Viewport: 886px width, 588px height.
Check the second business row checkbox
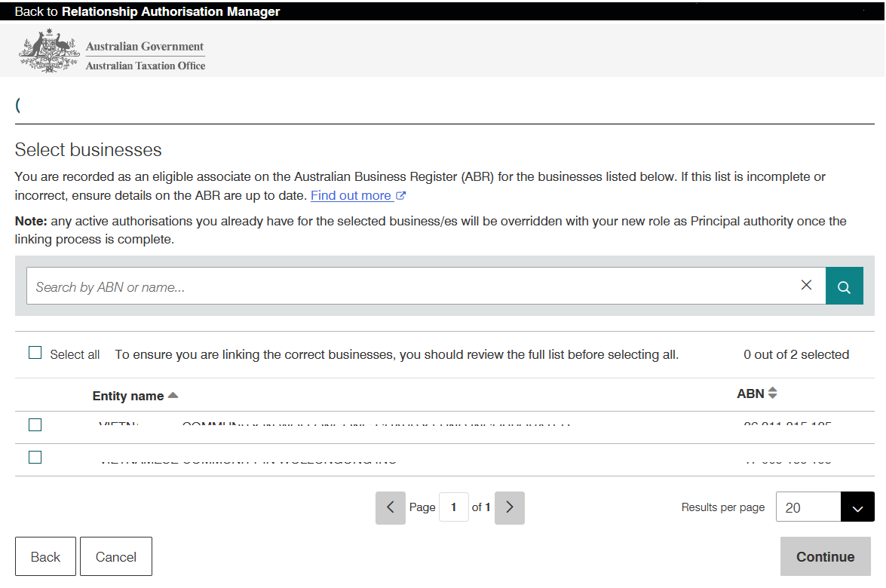coord(35,457)
